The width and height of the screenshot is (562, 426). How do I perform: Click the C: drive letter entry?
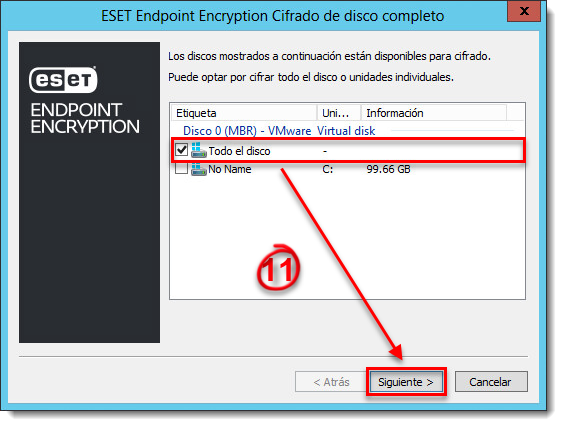tap(328, 169)
